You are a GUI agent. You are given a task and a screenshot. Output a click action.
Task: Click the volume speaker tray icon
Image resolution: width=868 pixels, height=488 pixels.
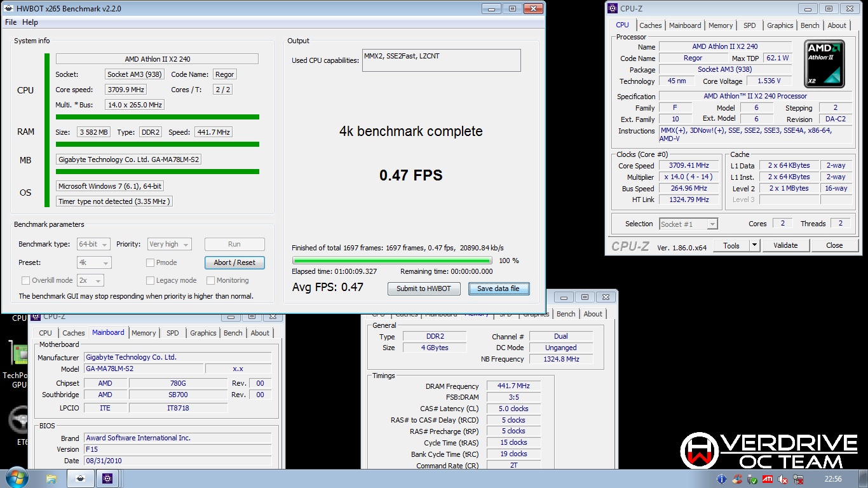(x=782, y=479)
